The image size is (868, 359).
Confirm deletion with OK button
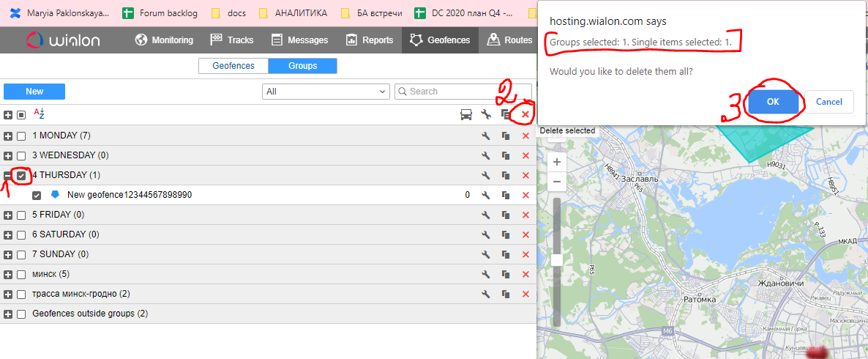773,102
